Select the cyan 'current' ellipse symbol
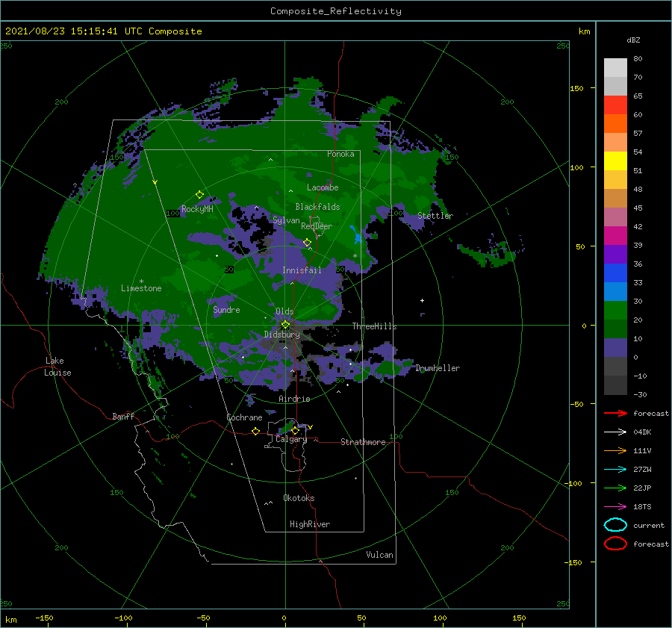Image resolution: width=672 pixels, height=628 pixels. [615, 525]
